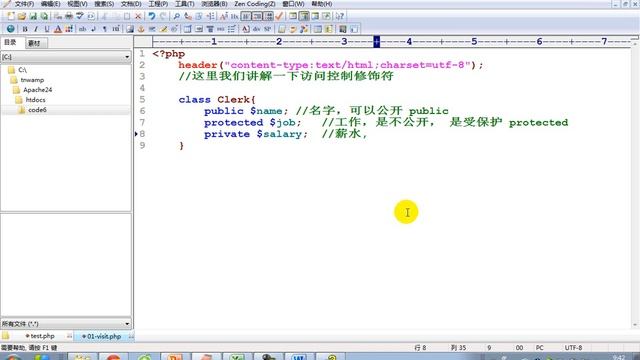Click the red checkmark toolbar icon
This screenshot has height=360, width=640.
tap(279, 16)
